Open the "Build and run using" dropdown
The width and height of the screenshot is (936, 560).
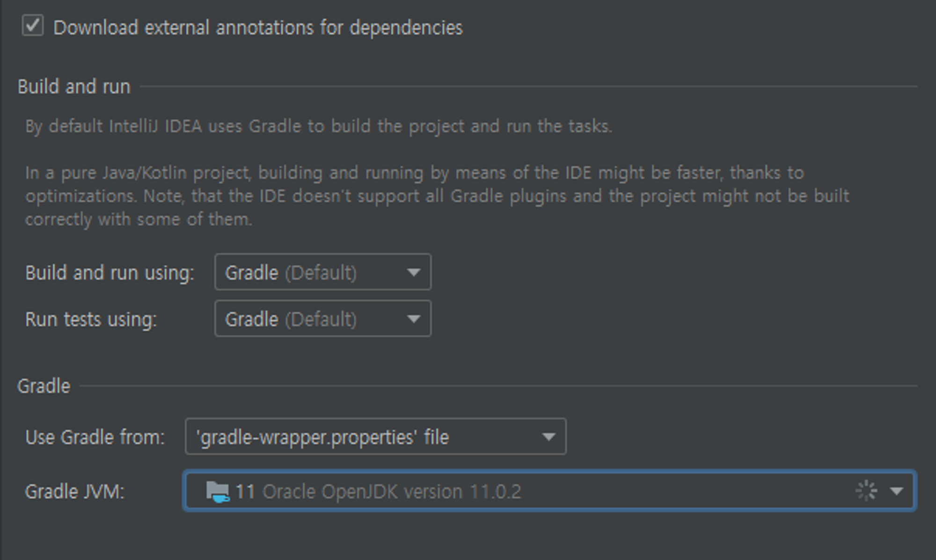tap(323, 272)
